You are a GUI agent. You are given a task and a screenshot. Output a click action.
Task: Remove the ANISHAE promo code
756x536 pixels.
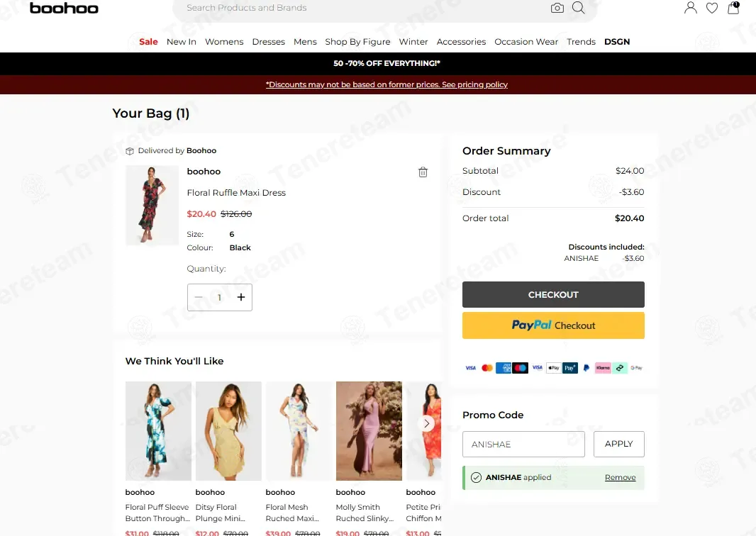click(x=620, y=478)
